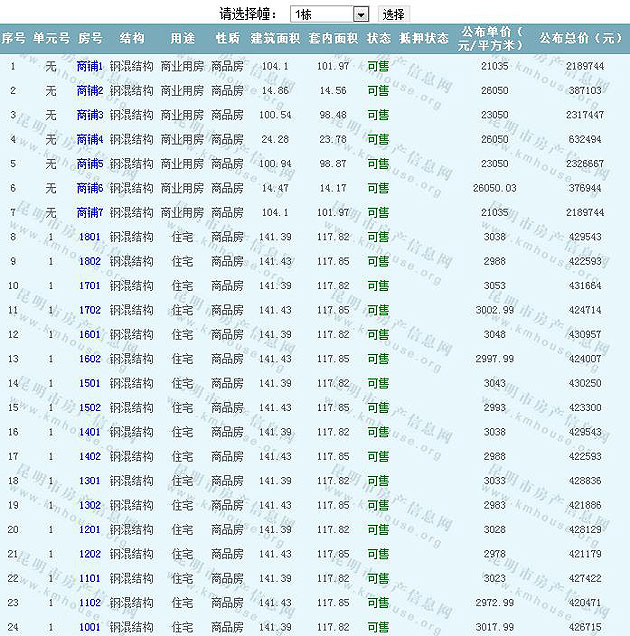Viewport: 630px width, 636px height.
Task: Open room link 商铺6
Action: 90,188
